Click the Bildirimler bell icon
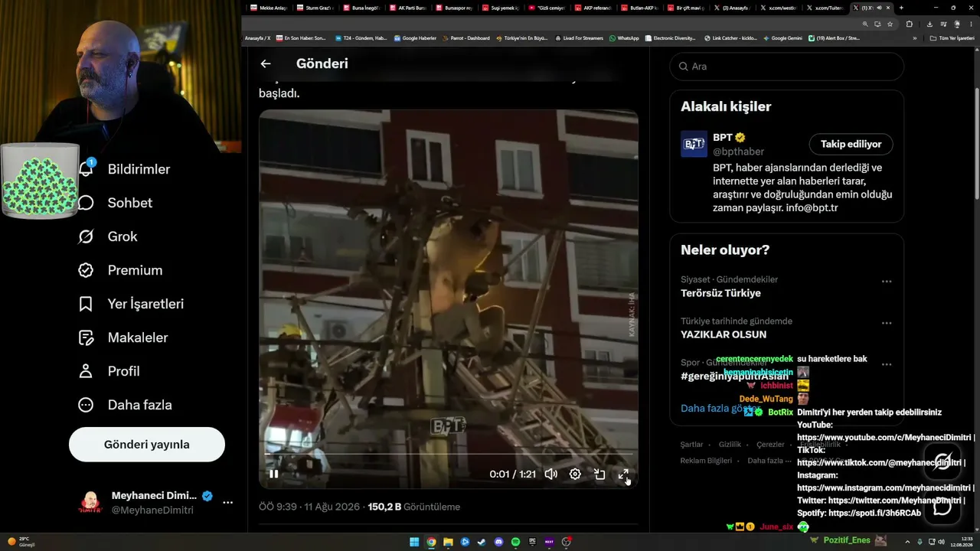 [86, 169]
